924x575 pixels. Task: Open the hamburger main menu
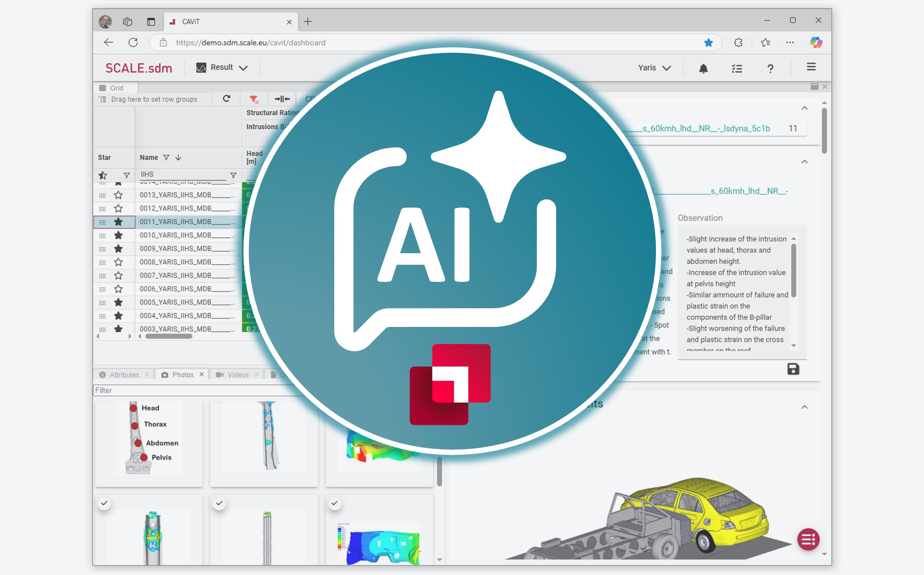coord(811,67)
